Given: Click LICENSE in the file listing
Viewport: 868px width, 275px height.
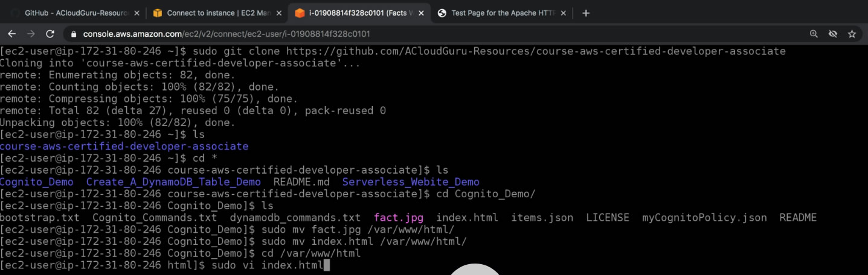Looking at the screenshot, I should click(x=608, y=218).
